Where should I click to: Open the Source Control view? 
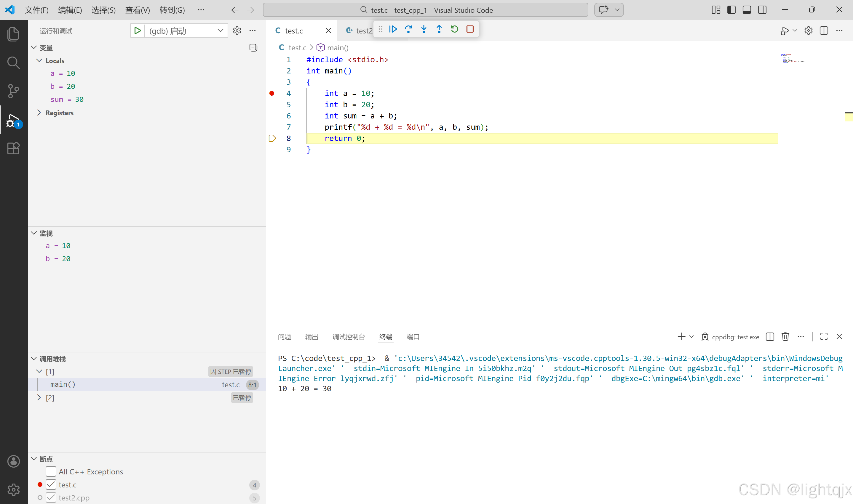point(14,91)
